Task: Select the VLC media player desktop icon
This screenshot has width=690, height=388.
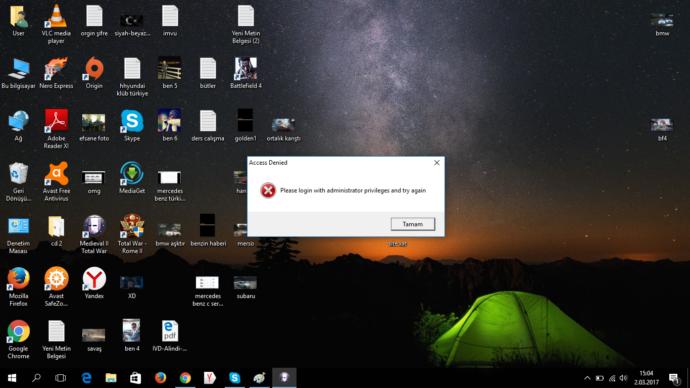Action: [56, 23]
